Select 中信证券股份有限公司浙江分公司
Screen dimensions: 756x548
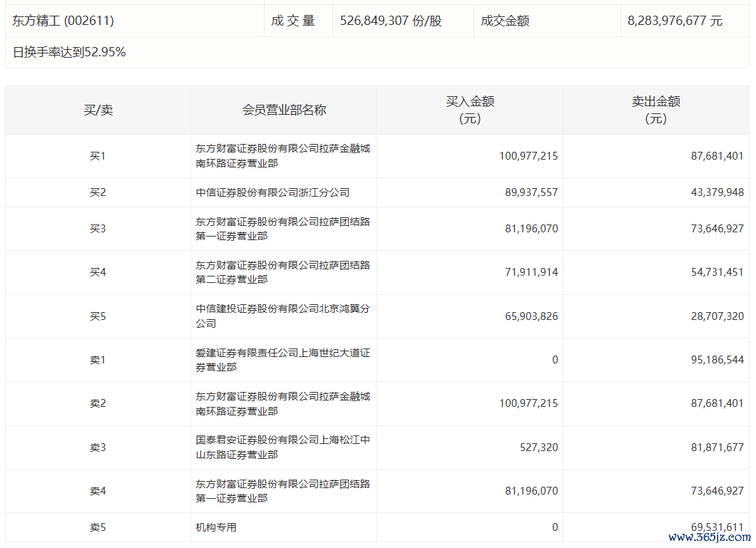click(x=272, y=192)
